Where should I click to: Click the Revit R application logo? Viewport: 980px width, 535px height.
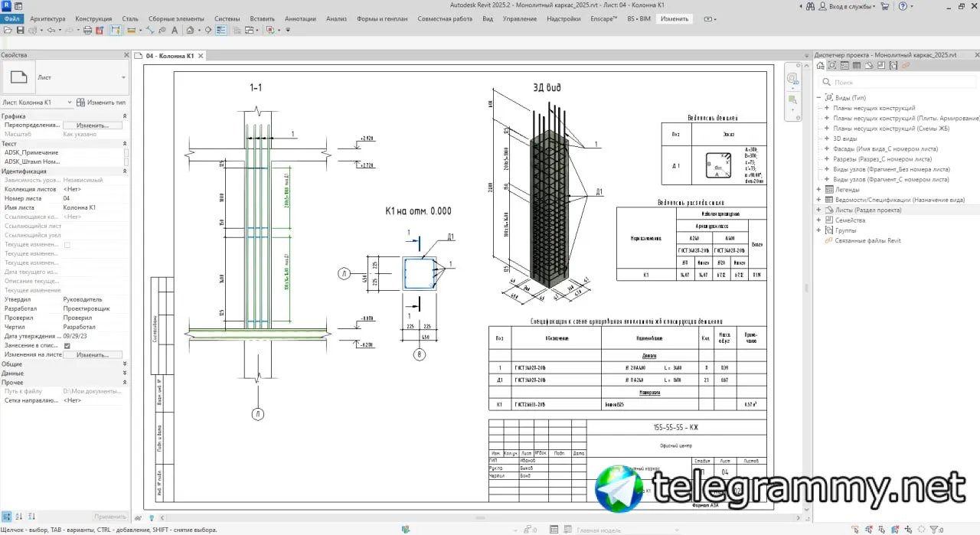(x=6, y=5)
